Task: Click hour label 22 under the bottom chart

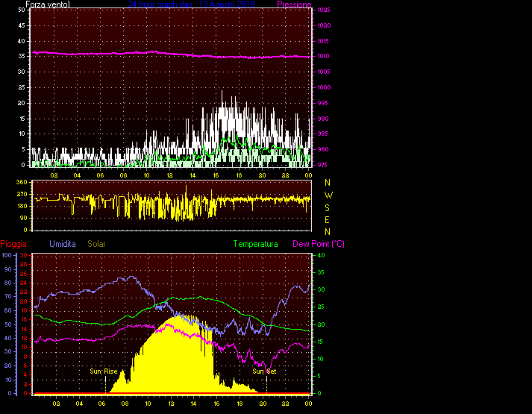Action: tap(285, 404)
